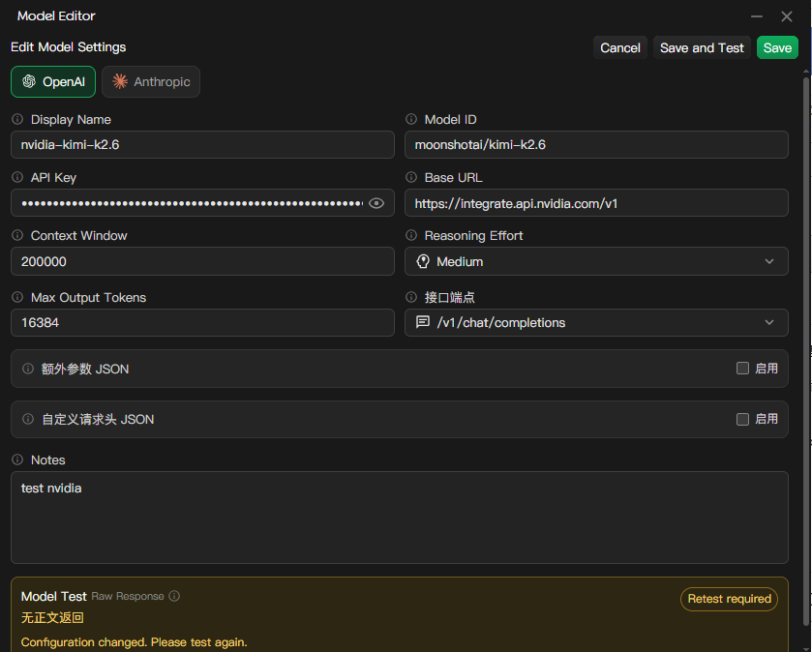This screenshot has height=652, width=812.
Task: Open the Reasoning Effort Medium dropdown
Action: [596, 261]
